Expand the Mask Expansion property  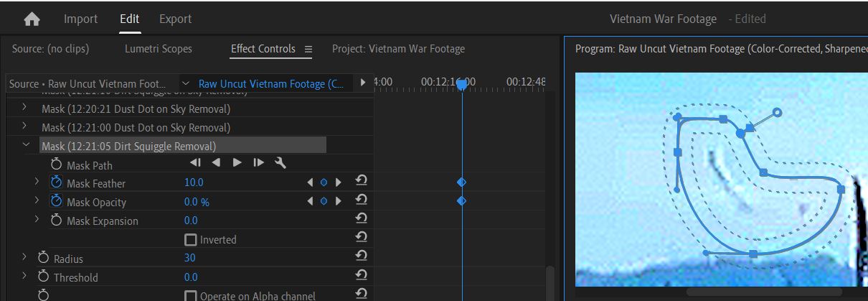point(37,220)
